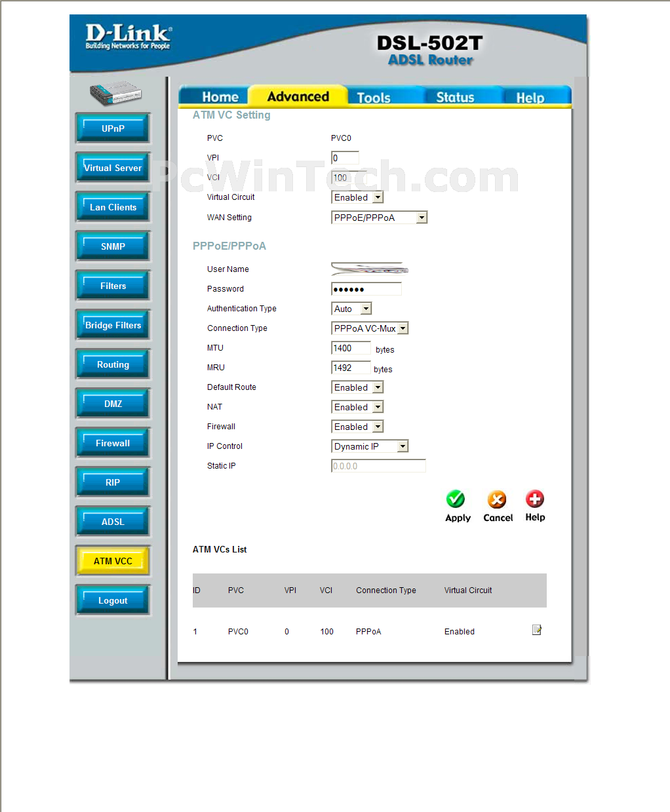Click the MTU value field
Image resolution: width=670 pixels, height=812 pixels.
point(351,348)
